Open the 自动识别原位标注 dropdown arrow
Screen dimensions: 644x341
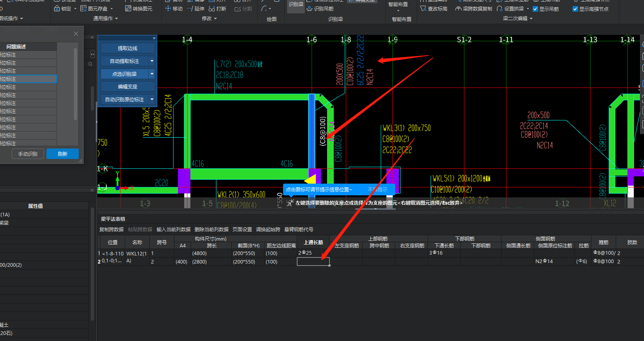click(x=152, y=99)
